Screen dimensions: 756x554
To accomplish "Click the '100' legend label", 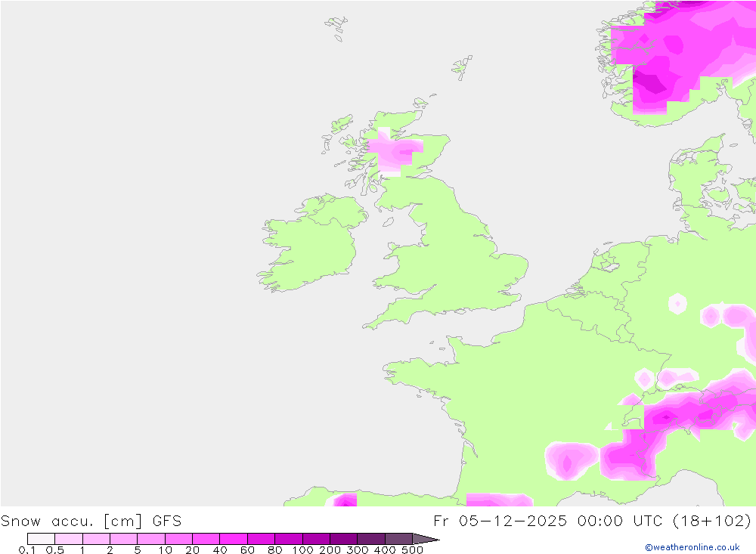I will tap(303, 549).
